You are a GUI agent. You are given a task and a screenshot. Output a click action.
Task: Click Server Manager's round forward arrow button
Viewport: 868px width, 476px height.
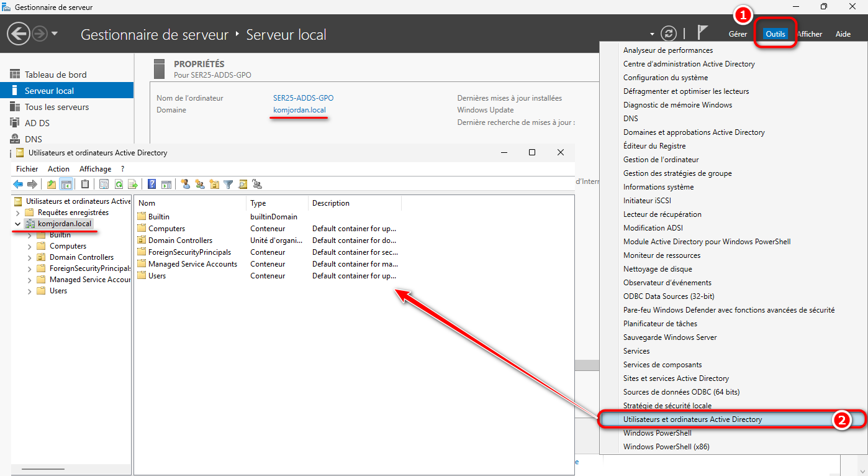(x=40, y=34)
